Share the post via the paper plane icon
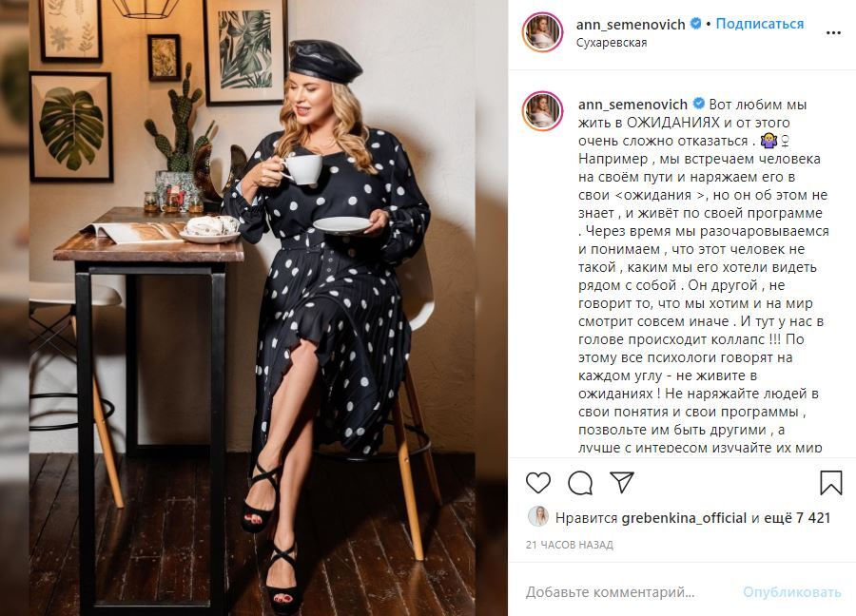 point(622,482)
